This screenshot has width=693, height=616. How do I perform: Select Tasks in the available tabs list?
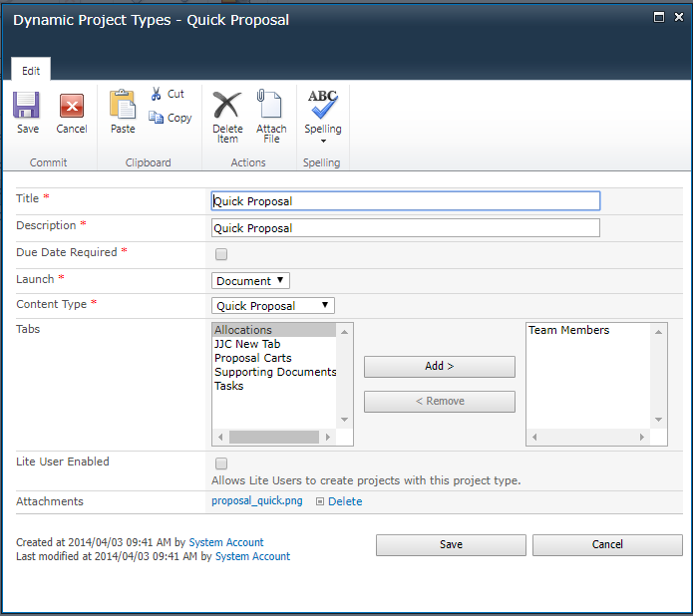(274, 386)
